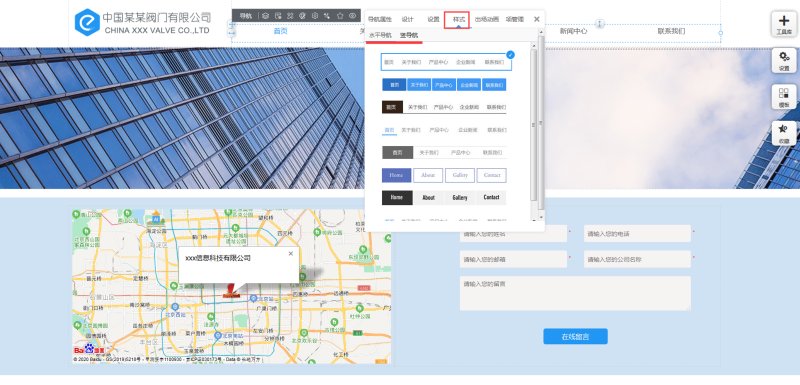The width and height of the screenshot is (800, 385).
Task: Open the 模板 templates icon in sidebar
Action: point(784,97)
